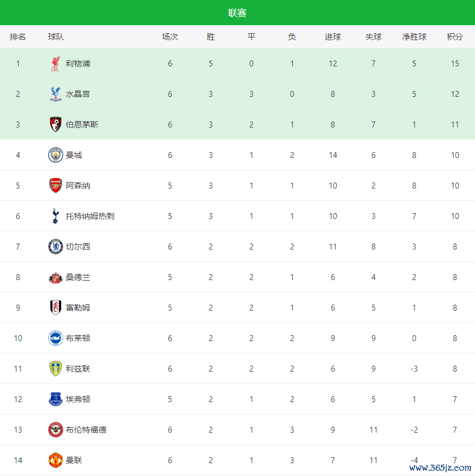Select the 联赛 tab header
Screen dimensions: 475x476
[237, 13]
